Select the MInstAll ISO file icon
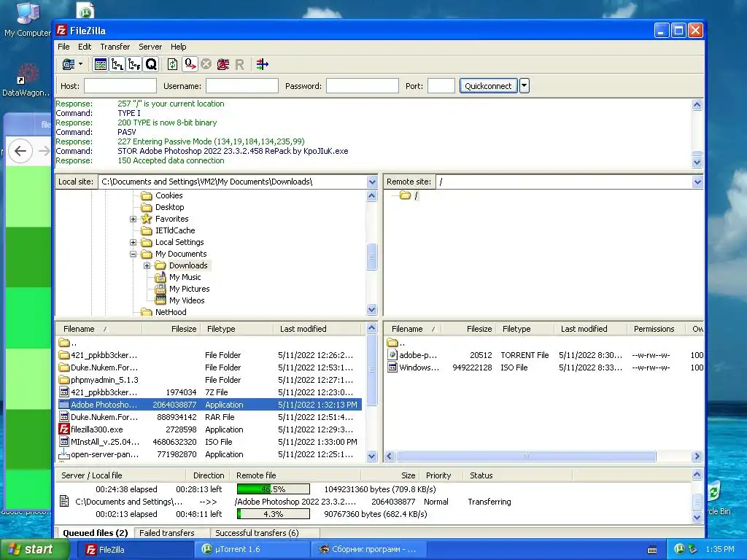747x560 pixels. pyautogui.click(x=64, y=442)
